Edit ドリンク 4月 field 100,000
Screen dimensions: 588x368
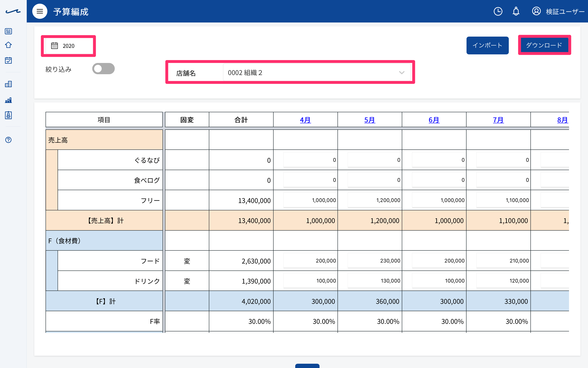310,281
